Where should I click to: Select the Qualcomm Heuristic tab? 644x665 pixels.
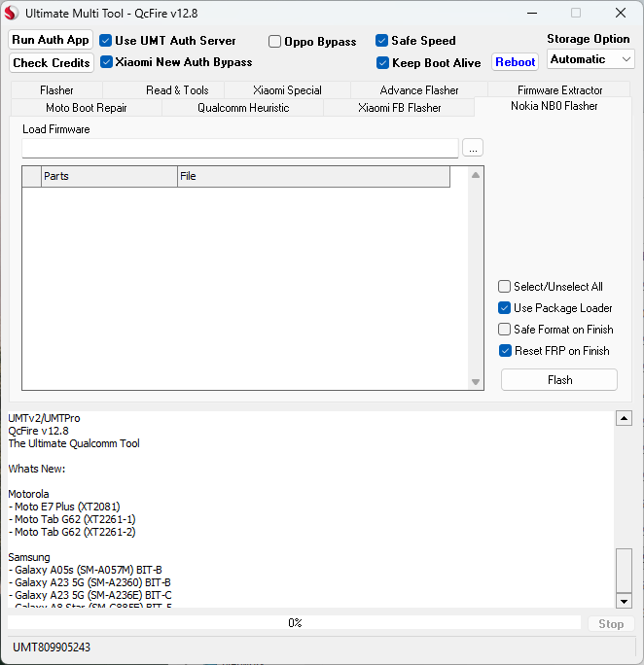pos(243,108)
